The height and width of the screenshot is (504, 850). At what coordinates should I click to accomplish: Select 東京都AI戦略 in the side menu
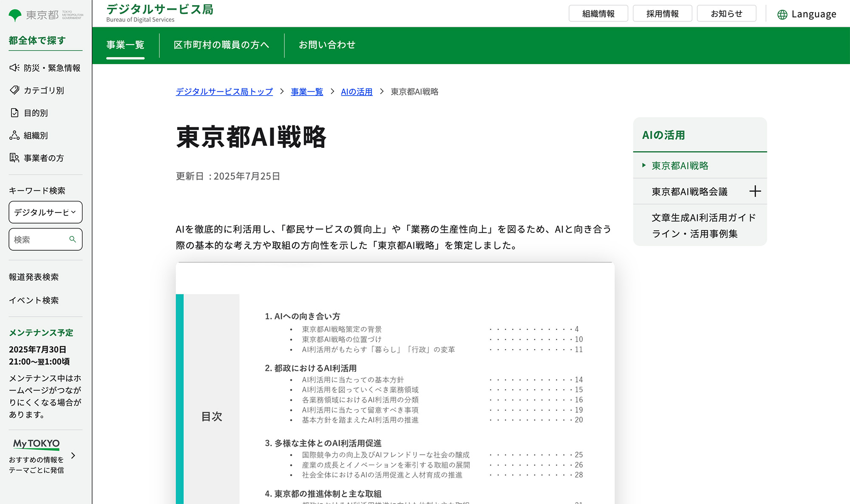pyautogui.click(x=680, y=166)
